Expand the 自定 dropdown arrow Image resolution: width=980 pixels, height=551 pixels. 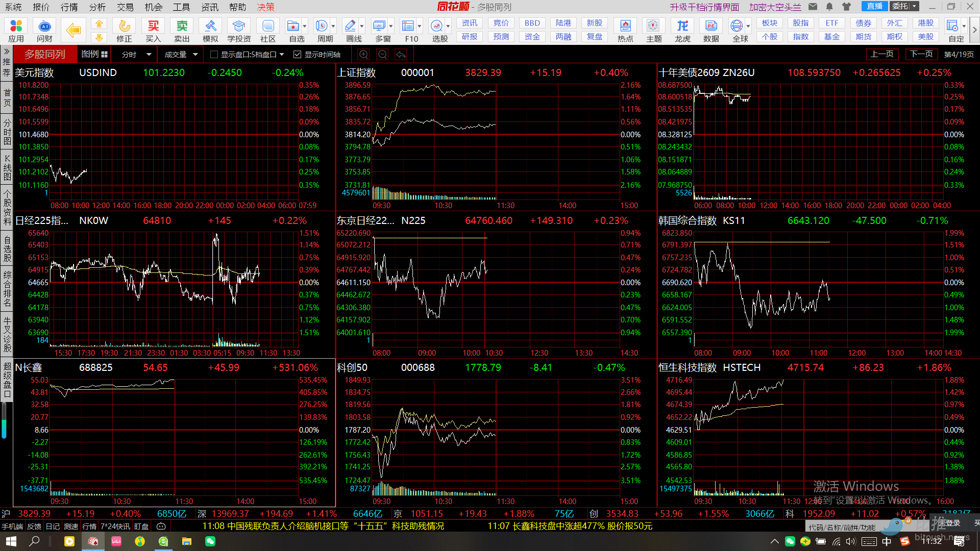[964, 26]
